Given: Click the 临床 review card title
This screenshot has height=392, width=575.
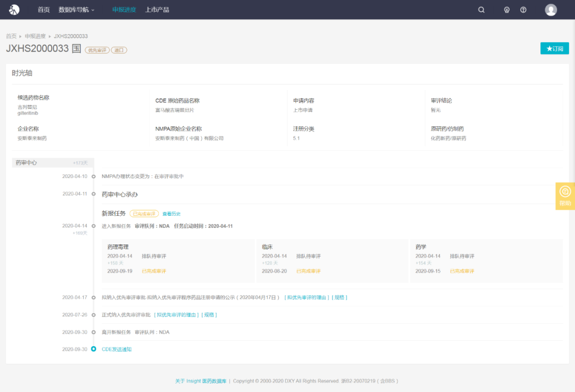Looking at the screenshot, I should point(267,247).
